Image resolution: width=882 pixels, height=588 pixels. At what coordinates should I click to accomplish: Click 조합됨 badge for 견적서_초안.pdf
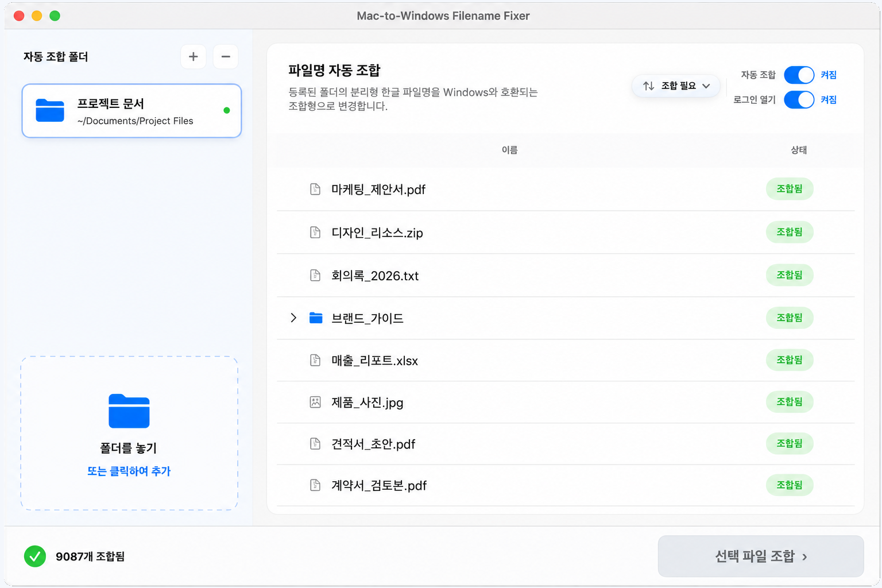(x=790, y=443)
